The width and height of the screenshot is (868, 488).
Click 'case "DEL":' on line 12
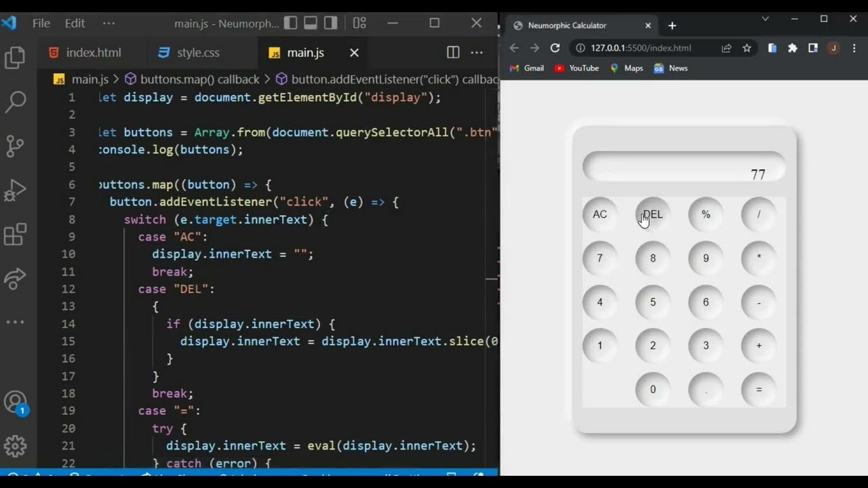(176, 289)
